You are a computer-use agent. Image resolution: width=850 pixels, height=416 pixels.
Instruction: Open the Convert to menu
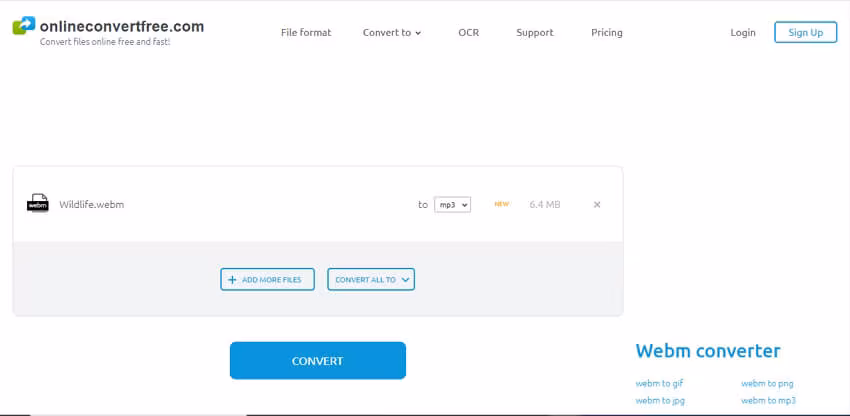(392, 33)
